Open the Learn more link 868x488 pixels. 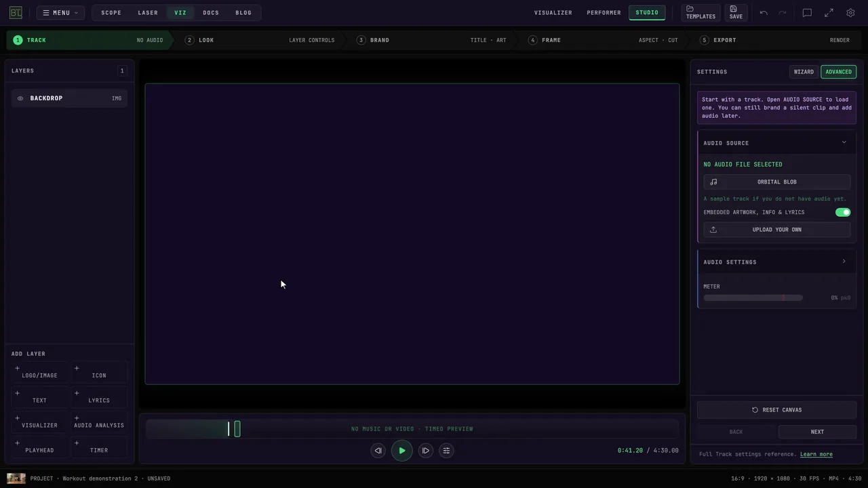click(x=816, y=454)
